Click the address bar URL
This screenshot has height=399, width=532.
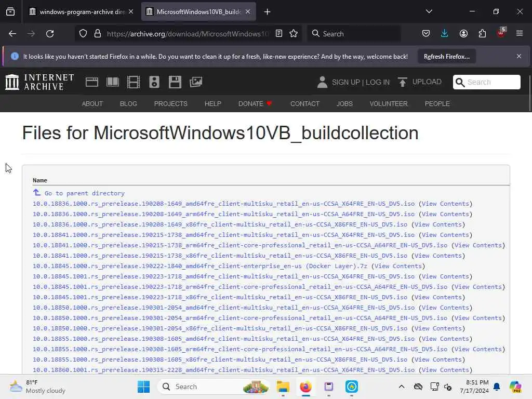tap(188, 34)
